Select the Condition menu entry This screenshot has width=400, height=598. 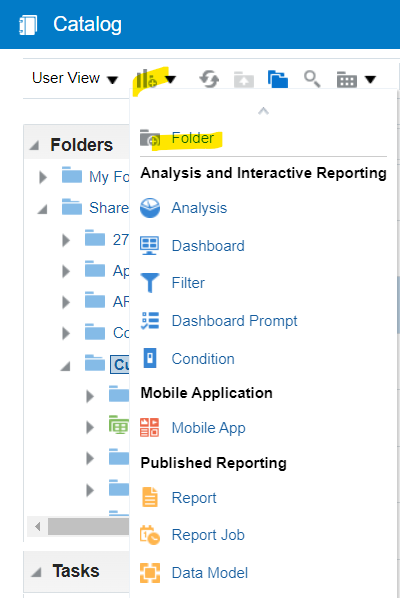203,359
